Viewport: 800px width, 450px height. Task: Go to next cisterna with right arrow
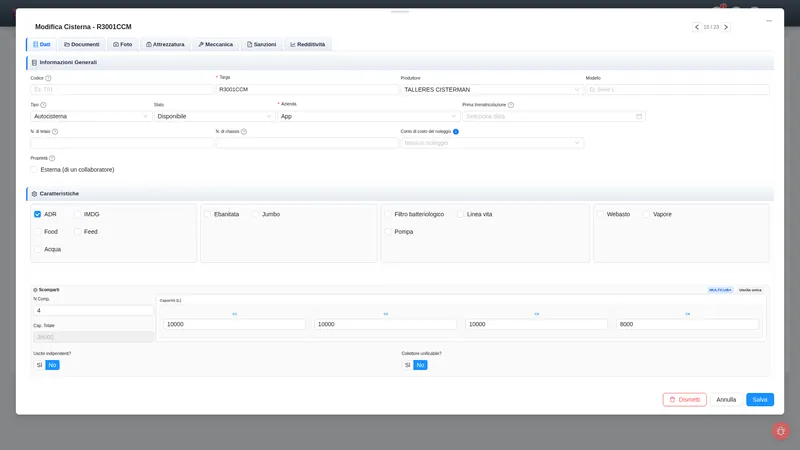726,27
